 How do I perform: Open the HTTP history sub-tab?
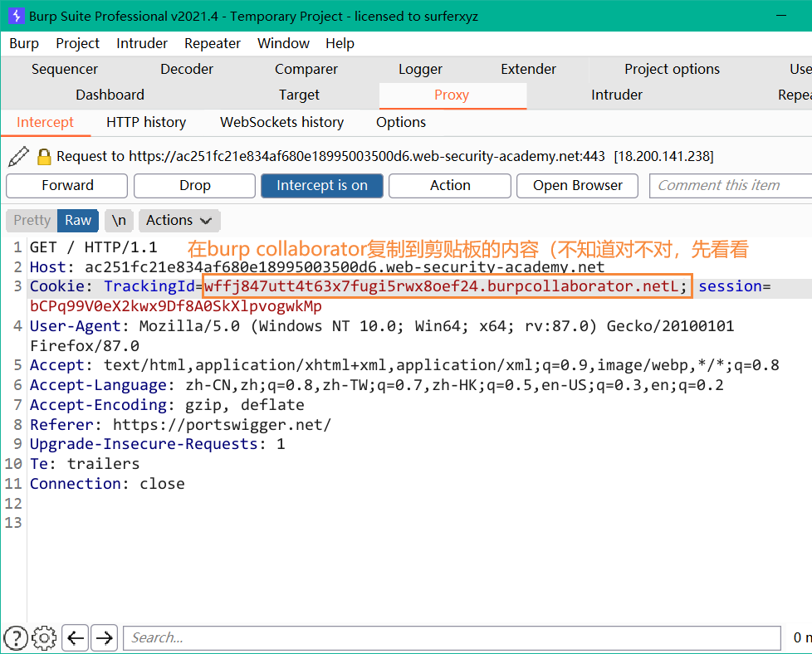coord(146,123)
